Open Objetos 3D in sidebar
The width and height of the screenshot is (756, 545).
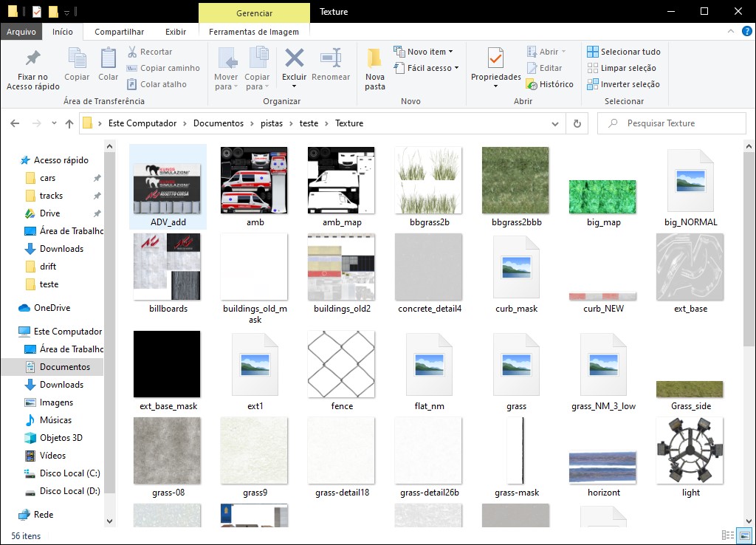53,438
